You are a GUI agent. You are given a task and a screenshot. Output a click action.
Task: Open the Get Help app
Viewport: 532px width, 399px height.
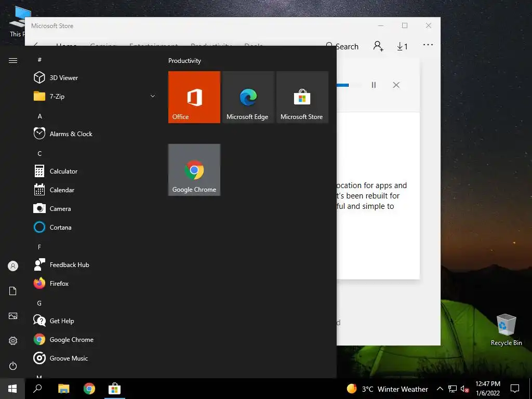click(x=94, y=321)
